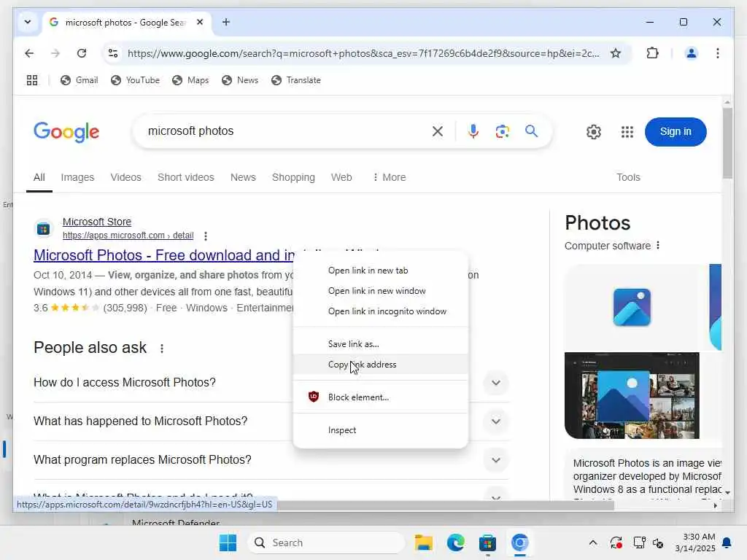Clear the search query with the X icon
The image size is (747, 560).
pyautogui.click(x=438, y=131)
